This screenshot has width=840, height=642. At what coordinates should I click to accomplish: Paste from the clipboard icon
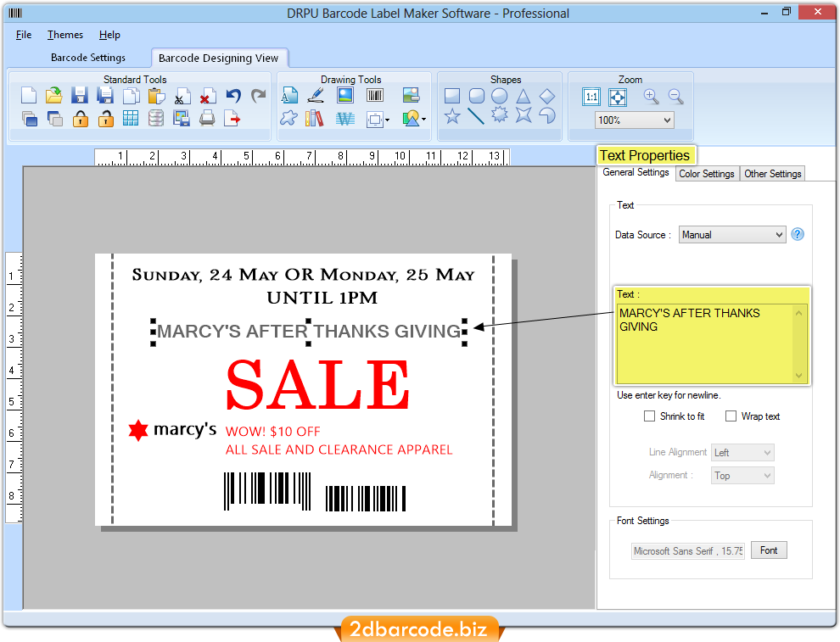(156, 96)
